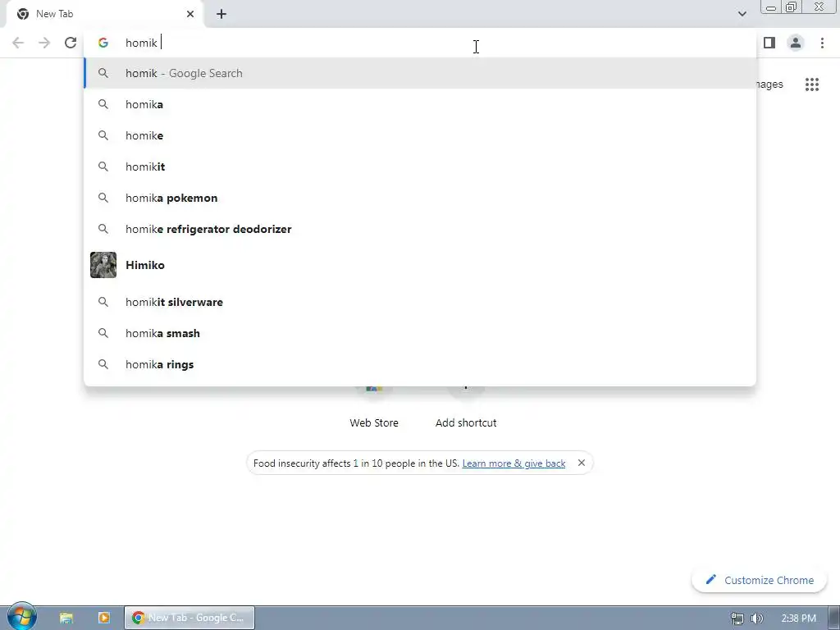Click search icon beside 'homika pokemon'
The height and width of the screenshot is (630, 840).
(103, 198)
